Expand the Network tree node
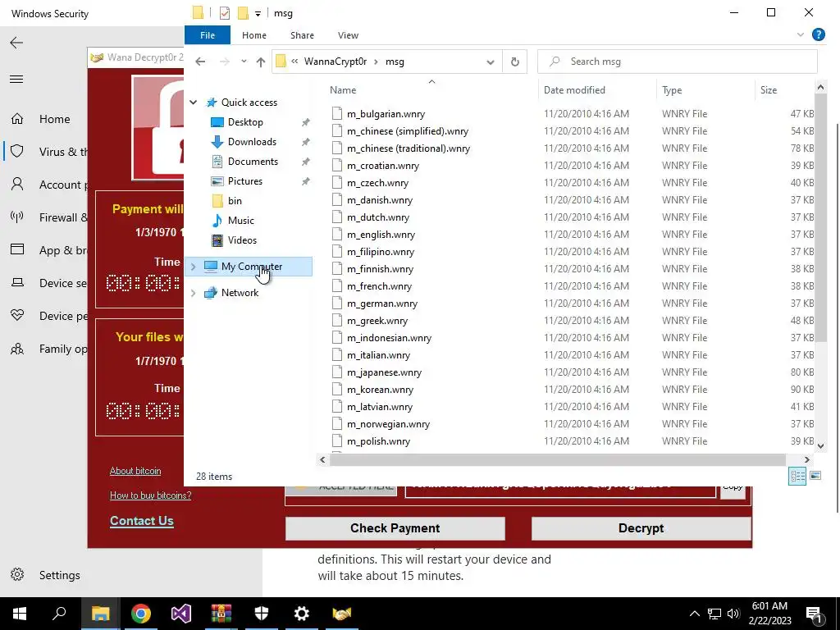The width and height of the screenshot is (840, 630). [194, 293]
